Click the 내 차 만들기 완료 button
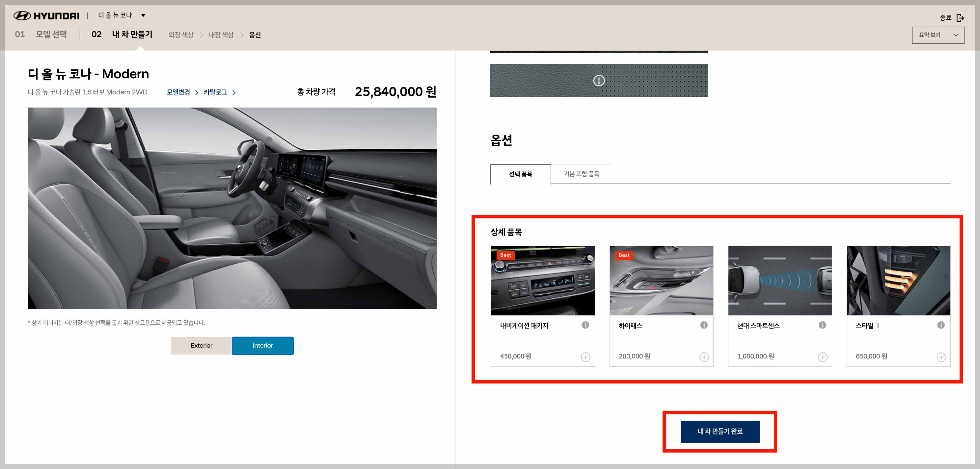Viewport: 980px width, 469px height. click(x=720, y=431)
